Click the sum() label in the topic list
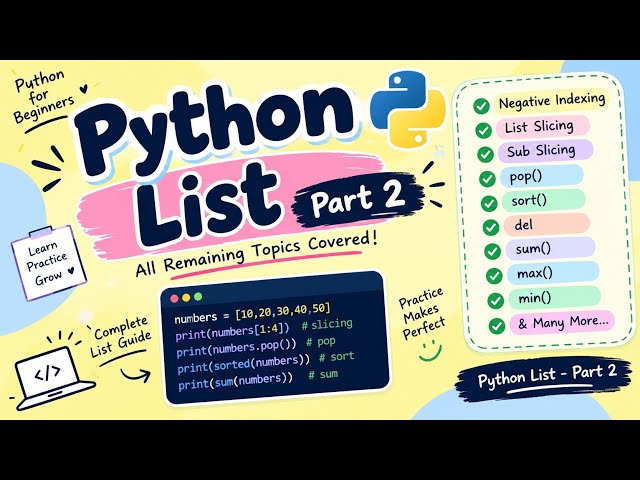This screenshot has height=480, width=640. (550, 249)
